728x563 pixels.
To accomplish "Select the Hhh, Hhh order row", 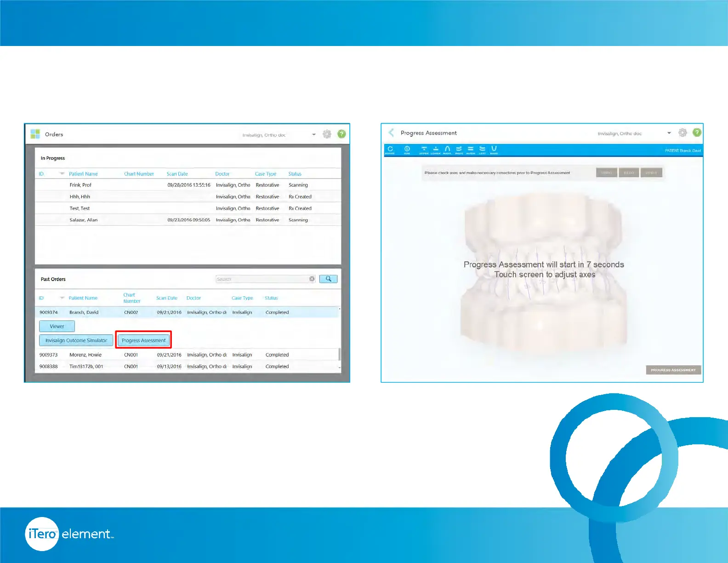I will (x=188, y=196).
